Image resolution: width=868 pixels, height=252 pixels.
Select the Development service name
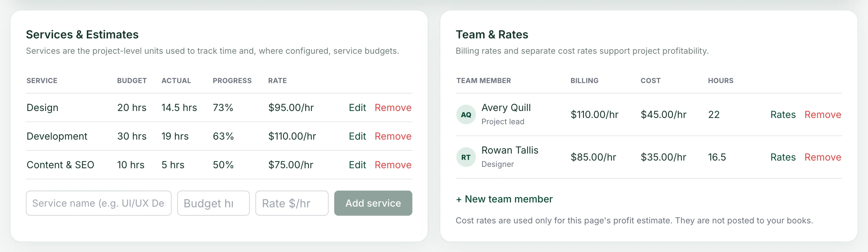click(57, 136)
